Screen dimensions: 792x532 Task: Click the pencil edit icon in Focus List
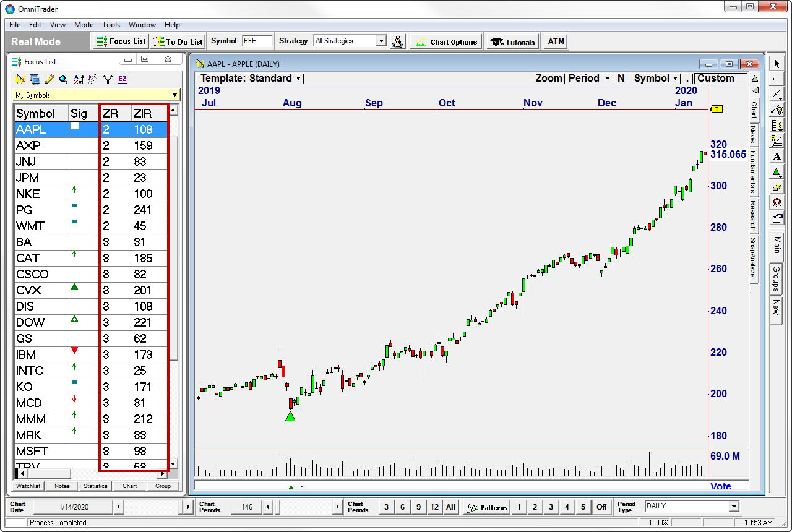coord(49,79)
